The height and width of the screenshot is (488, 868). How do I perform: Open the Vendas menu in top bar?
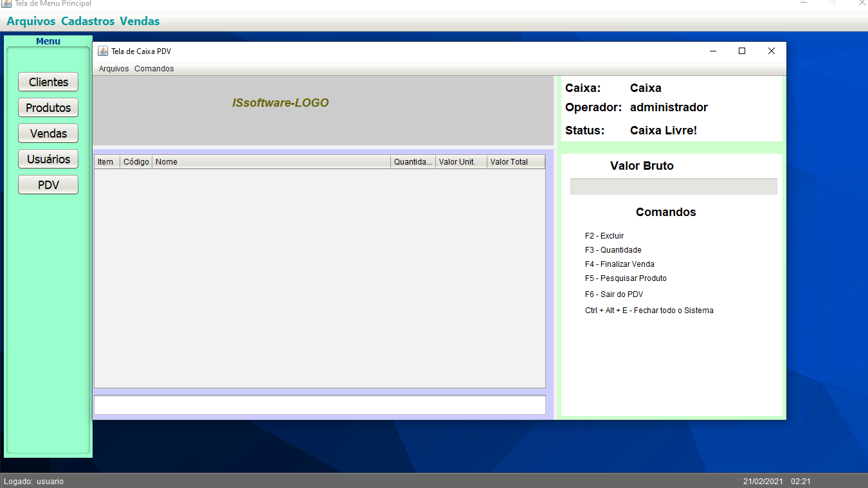click(140, 21)
